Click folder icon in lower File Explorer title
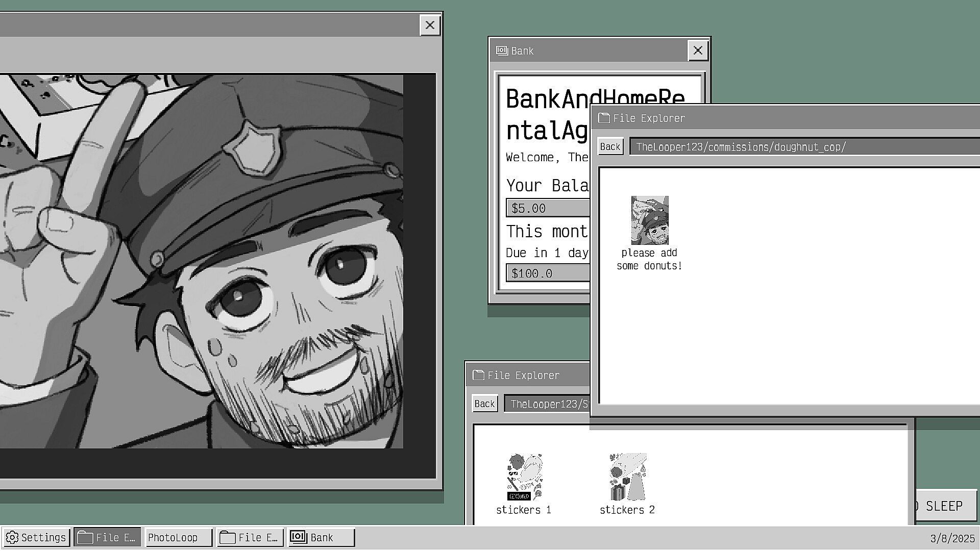The image size is (980, 551). point(479,375)
